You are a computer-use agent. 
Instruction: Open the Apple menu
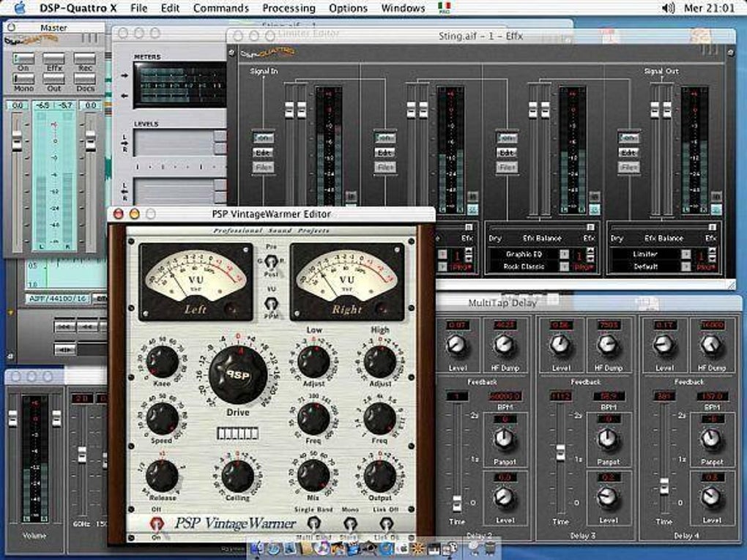(x=20, y=7)
